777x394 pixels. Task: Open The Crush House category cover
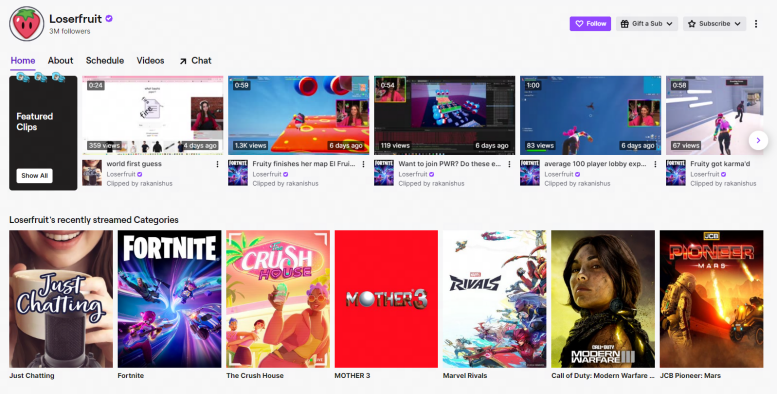click(x=278, y=299)
